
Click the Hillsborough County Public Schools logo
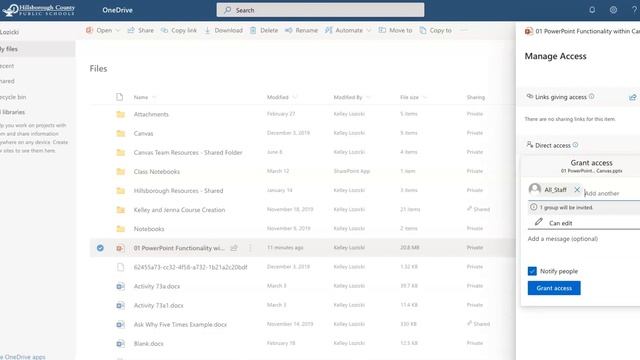pos(39,10)
